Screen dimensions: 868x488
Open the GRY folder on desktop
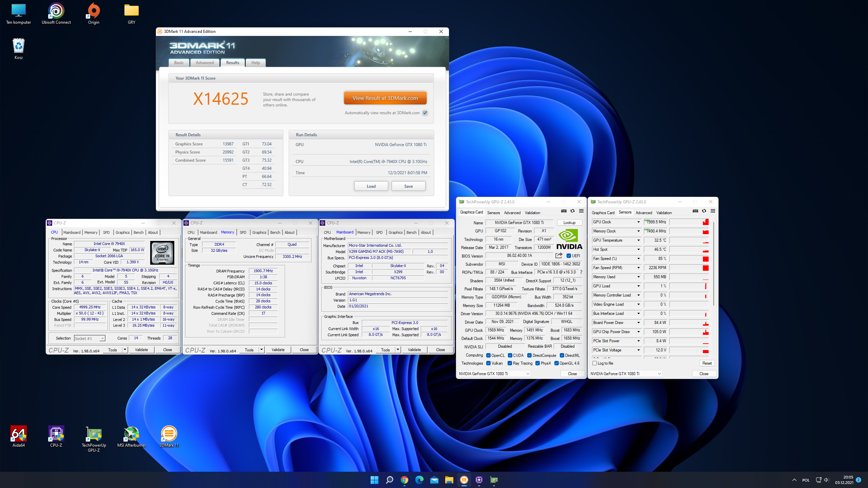coord(132,15)
